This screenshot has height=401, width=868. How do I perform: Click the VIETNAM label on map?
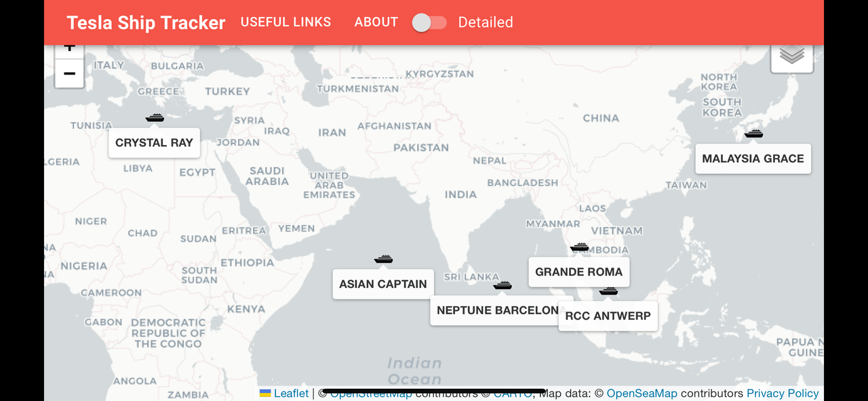coord(616,230)
